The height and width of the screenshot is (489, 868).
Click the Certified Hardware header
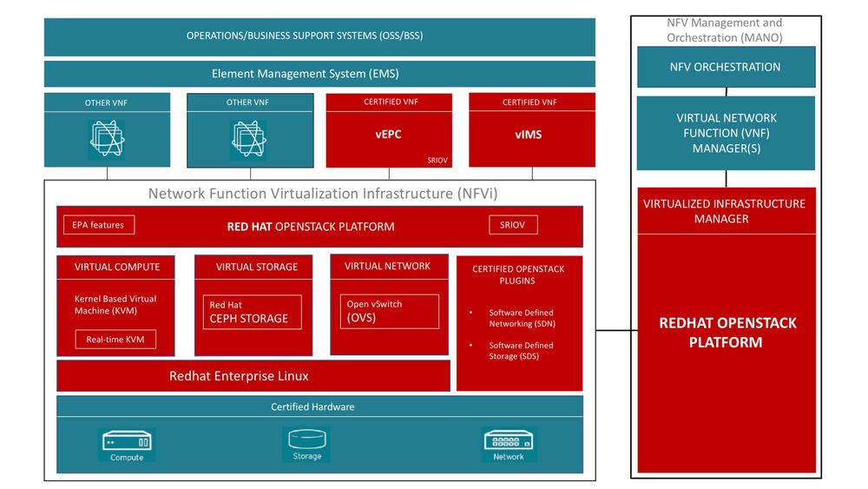319,406
